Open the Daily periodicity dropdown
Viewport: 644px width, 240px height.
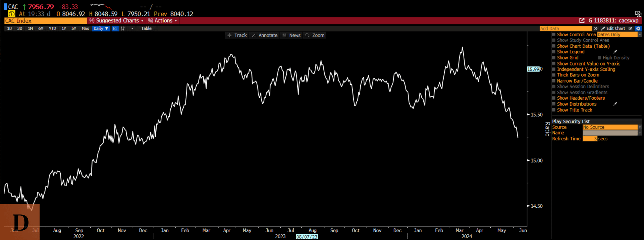tap(101, 29)
